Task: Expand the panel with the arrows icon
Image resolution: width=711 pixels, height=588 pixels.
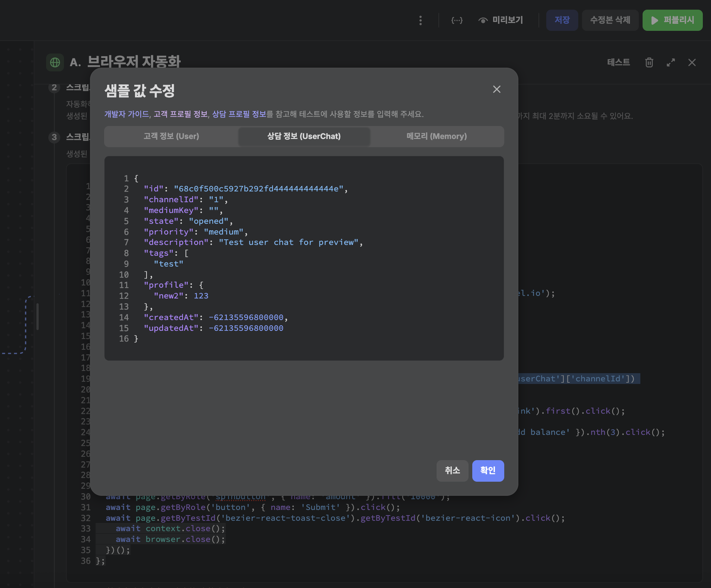Action: pos(670,62)
